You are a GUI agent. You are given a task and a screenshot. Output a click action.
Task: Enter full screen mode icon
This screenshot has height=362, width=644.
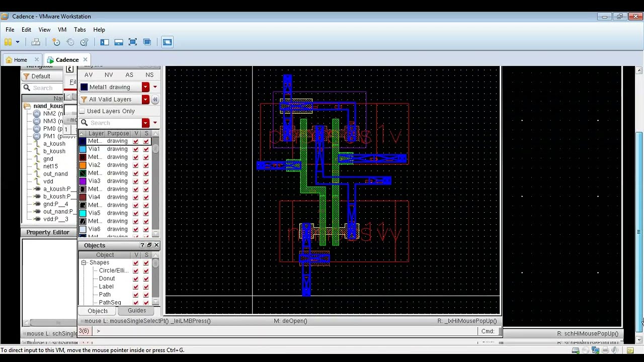pyautogui.click(x=133, y=42)
